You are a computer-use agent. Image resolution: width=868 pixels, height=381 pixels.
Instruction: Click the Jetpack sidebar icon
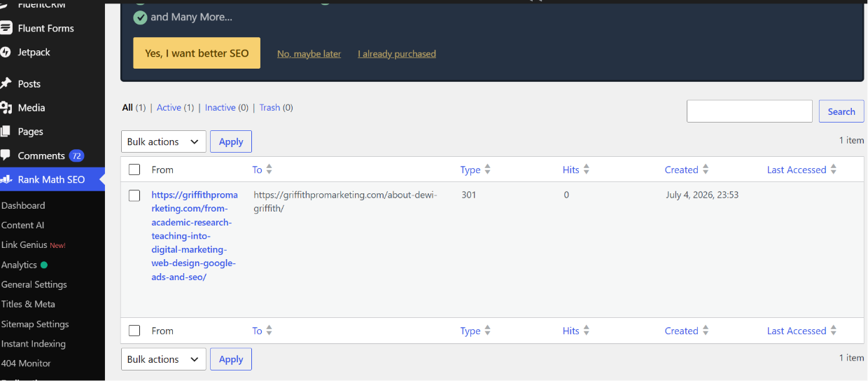pyautogui.click(x=6, y=52)
